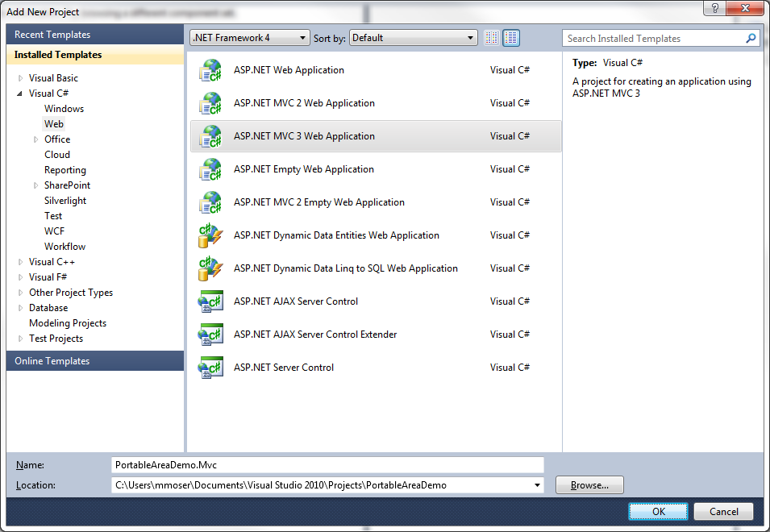Viewport: 770px width, 532px height.
Task: Expand the Database tree node
Action: (21, 308)
